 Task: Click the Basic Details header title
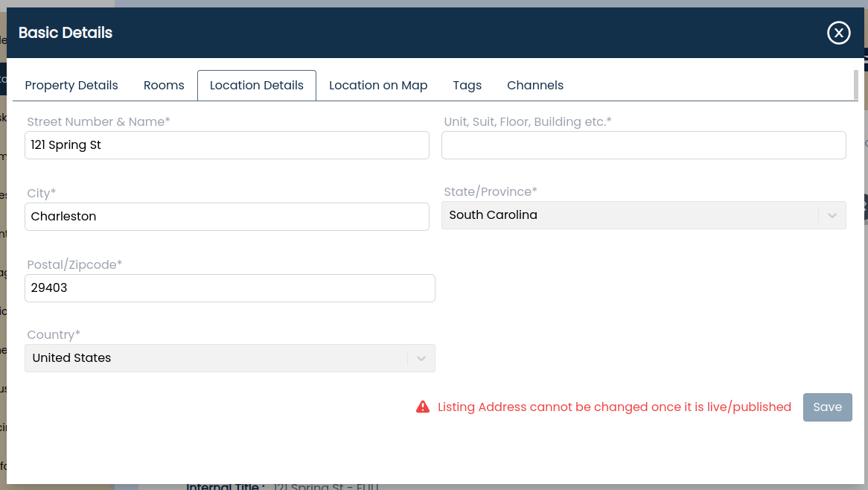66,33
